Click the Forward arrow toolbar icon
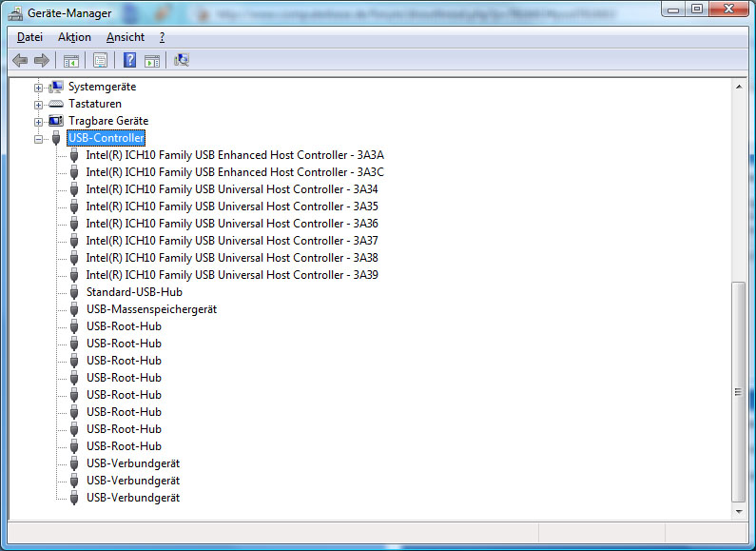Viewport: 756px width, 551px height. coord(42,60)
